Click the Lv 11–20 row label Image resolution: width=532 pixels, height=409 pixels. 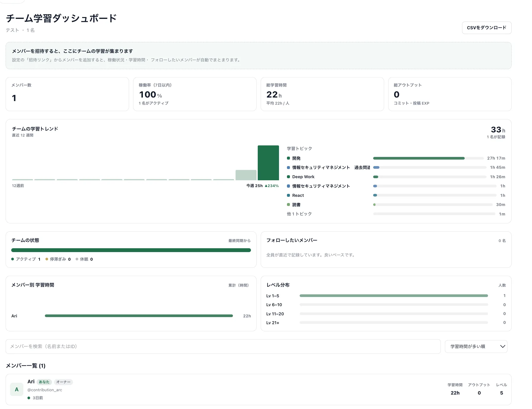[275, 314]
